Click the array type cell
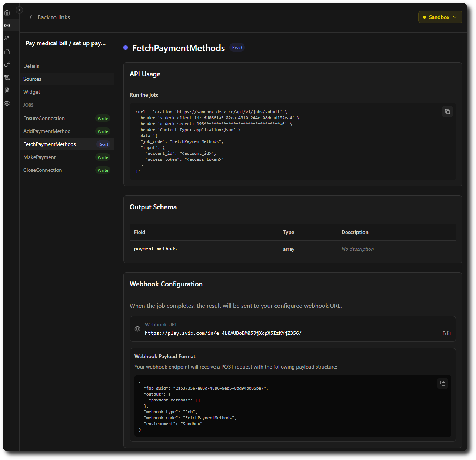Viewport: 476px width, 460px height. 289,249
